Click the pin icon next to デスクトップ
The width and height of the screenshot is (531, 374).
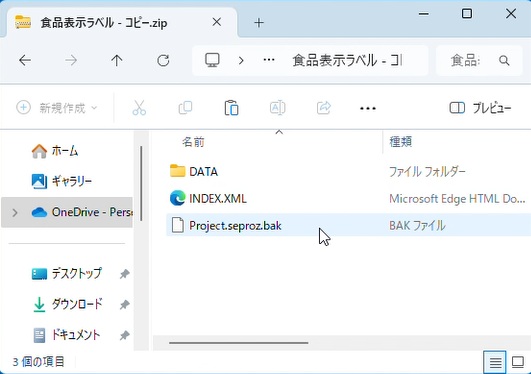pos(125,274)
